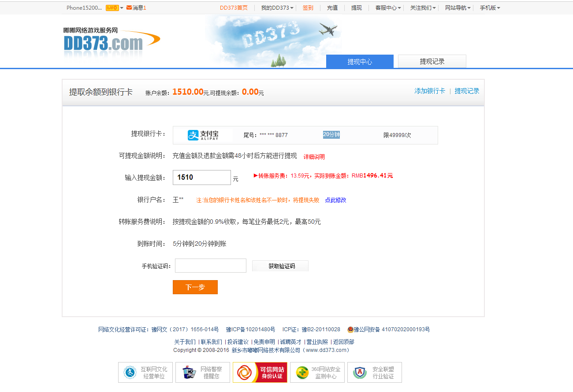The image size is (573, 392).
Task: Expand the 手机版 dropdown
Action: pyautogui.click(x=490, y=7)
